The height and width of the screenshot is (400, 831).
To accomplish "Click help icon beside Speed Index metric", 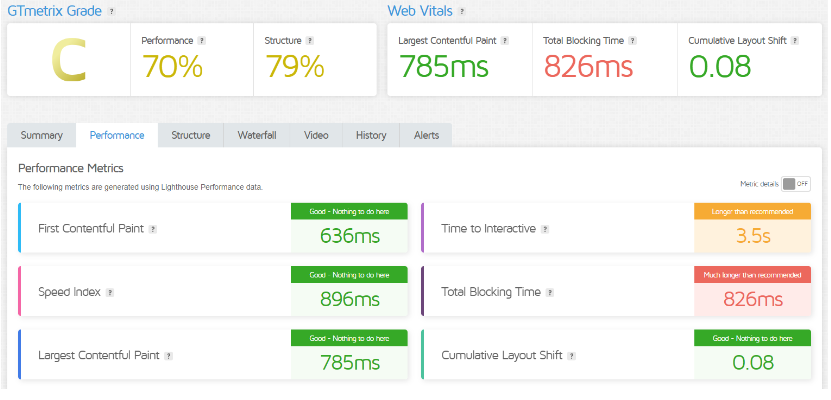I will (x=110, y=292).
